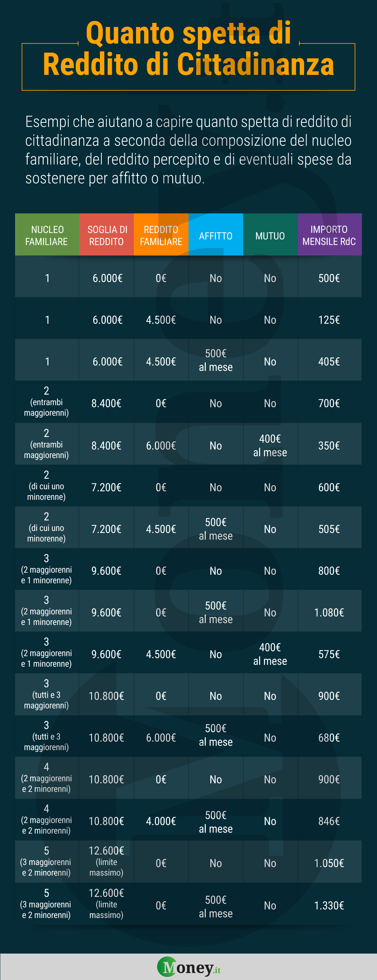Click the 680€ monthly amount cell
Screen dimensions: 377x980
[329, 738]
